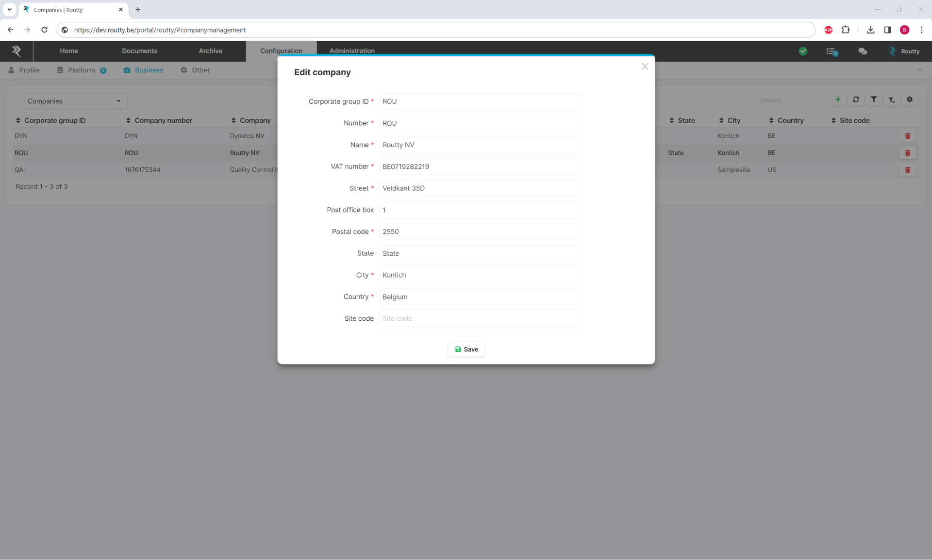Click the settings gear icon in toolbar

(x=910, y=100)
